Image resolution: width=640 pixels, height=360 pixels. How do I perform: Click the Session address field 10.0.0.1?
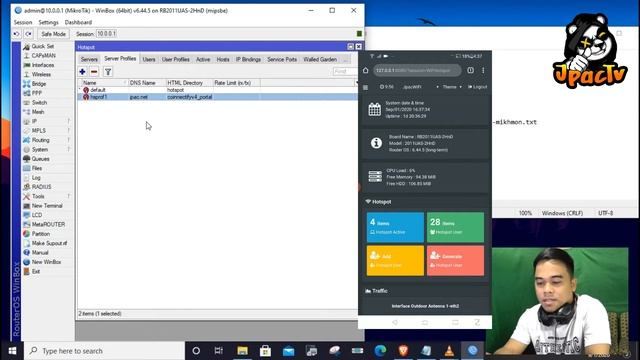[107, 34]
